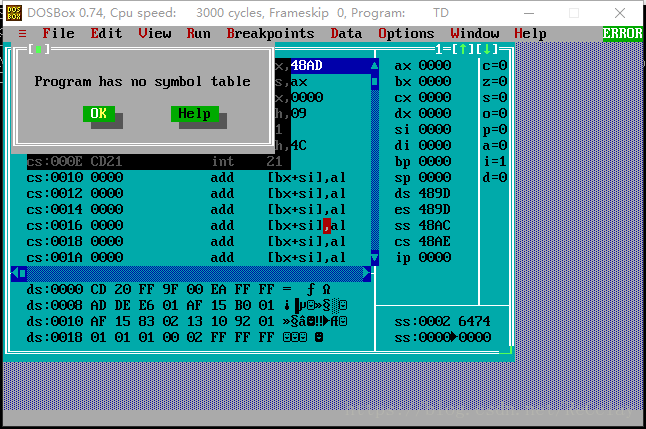Select the cs:0010 add instruction line
The height and width of the screenshot is (429, 646).
(186, 178)
